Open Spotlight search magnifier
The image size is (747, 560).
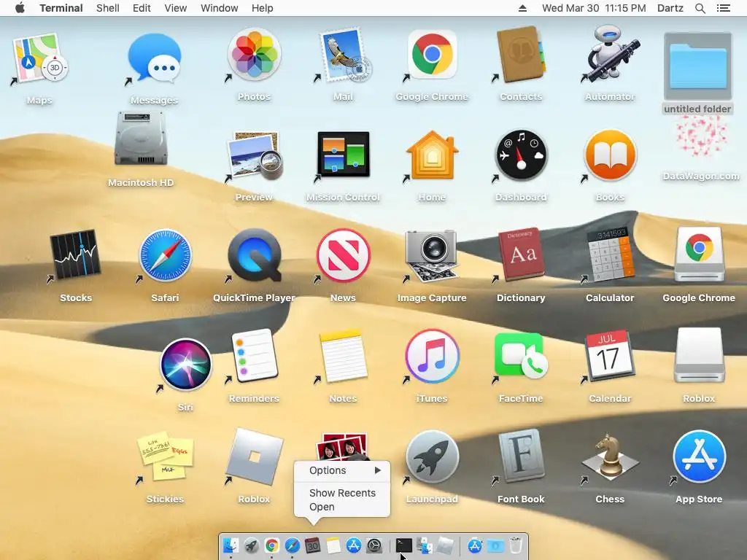click(x=700, y=8)
